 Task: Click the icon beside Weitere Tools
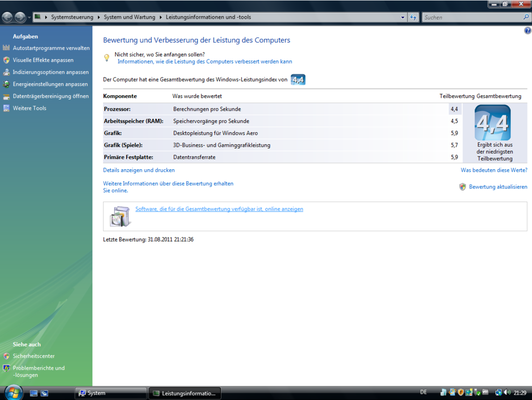(6, 108)
